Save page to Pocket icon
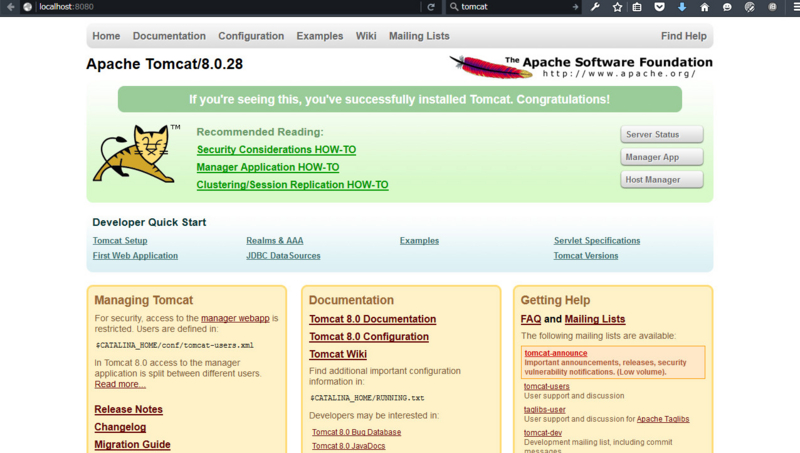 point(660,7)
